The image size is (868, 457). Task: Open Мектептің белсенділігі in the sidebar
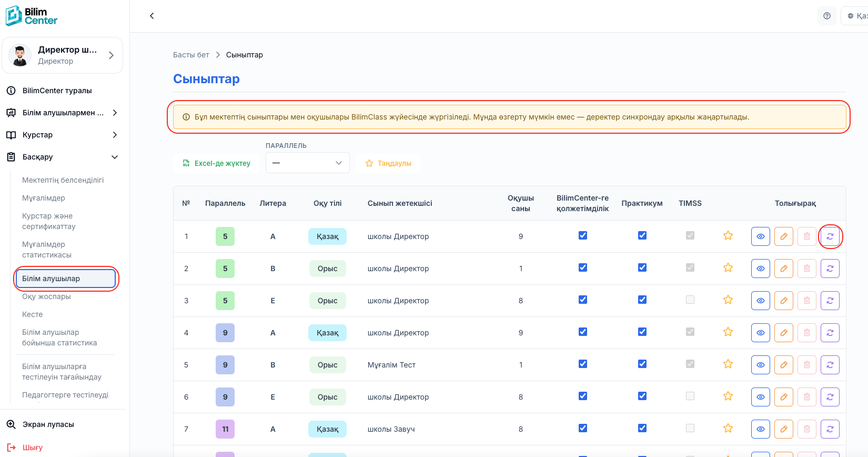pos(63,180)
